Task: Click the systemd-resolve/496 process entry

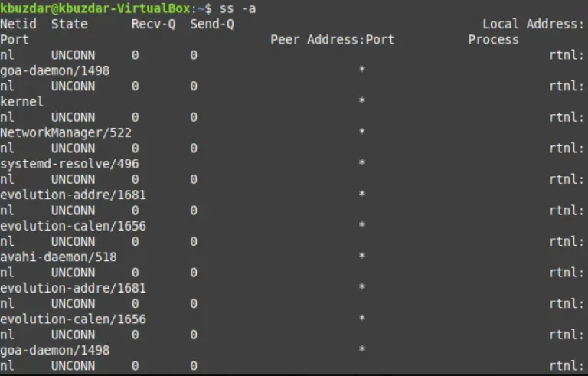Action: [x=70, y=164]
